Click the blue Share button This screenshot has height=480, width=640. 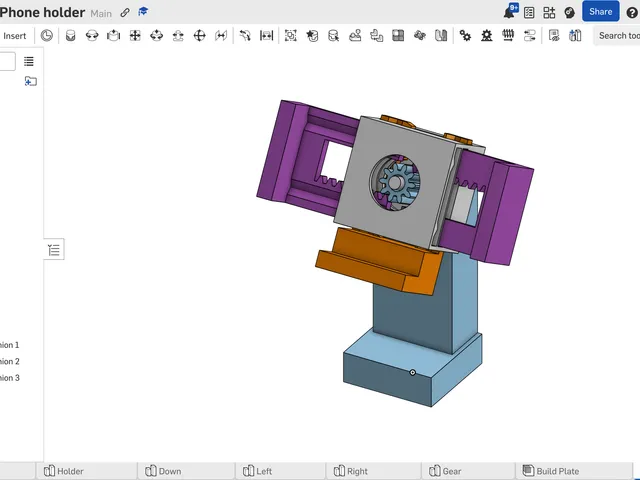(600, 11)
